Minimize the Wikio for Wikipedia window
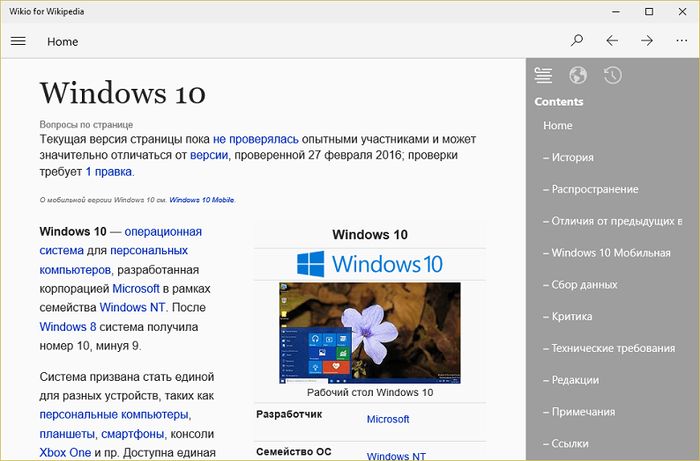Viewport: 700px width, 461px height. tap(616, 12)
